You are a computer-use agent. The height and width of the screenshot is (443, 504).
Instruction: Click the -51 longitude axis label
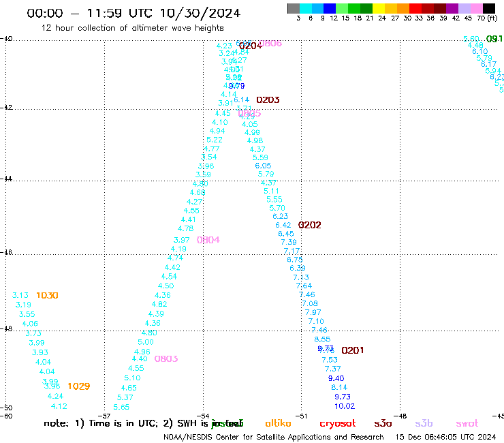tap(302, 416)
